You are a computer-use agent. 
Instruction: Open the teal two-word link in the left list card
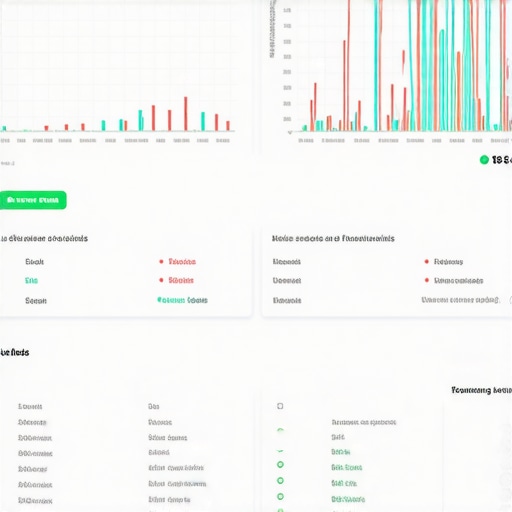click(x=182, y=300)
